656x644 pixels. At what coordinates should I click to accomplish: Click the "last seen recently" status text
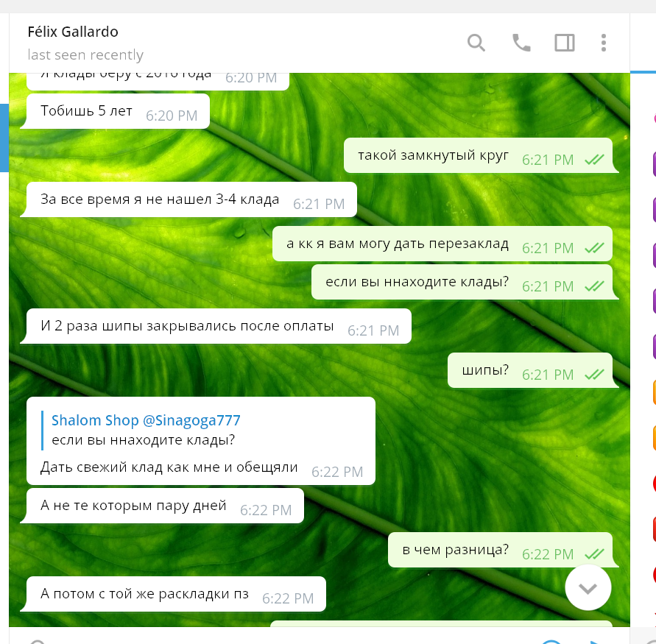[85, 55]
